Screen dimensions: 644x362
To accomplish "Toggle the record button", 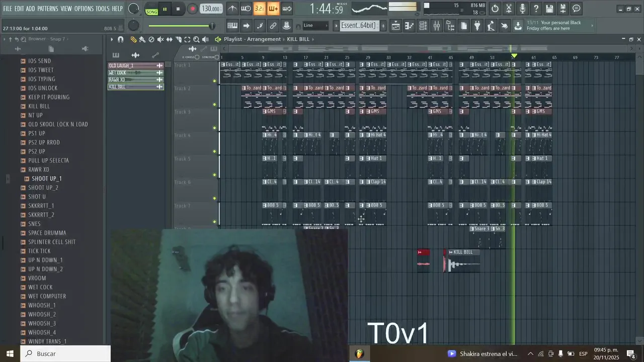I will coord(193,9).
